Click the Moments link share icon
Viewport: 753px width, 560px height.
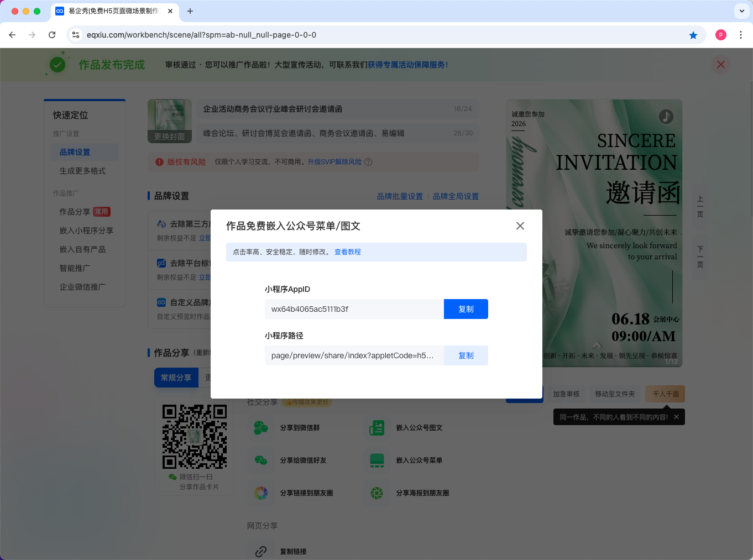(x=261, y=493)
